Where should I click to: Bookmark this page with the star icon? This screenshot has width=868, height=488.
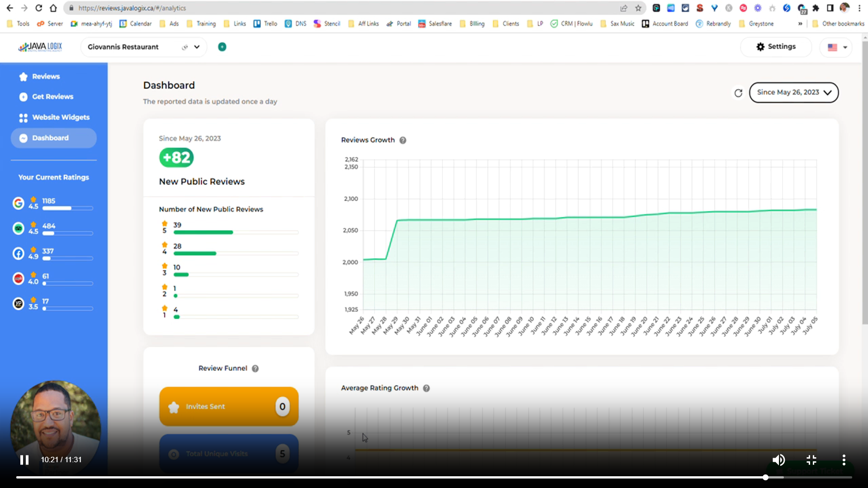638,8
